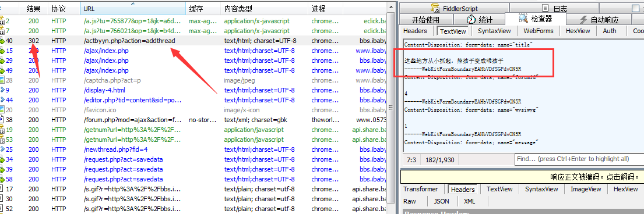Select session 34 /request.php?act=savedata

tap(193, 159)
